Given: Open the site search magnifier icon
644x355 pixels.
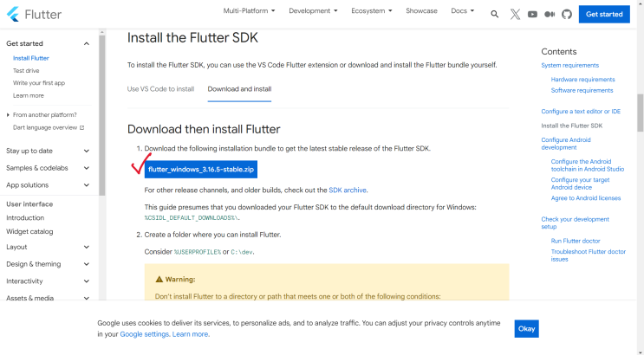Looking at the screenshot, I should pyautogui.click(x=495, y=15).
